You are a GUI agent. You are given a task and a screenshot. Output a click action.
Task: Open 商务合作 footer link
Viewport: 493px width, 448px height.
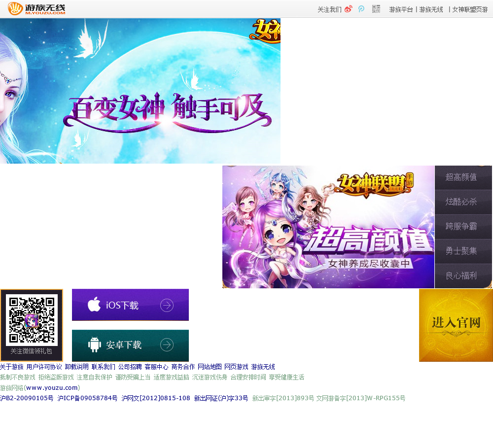point(183,367)
